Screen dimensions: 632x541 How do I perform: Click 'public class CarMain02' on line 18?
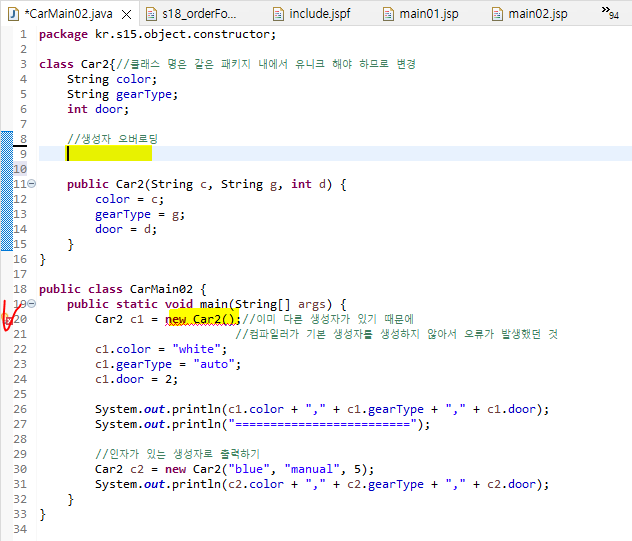click(x=116, y=289)
